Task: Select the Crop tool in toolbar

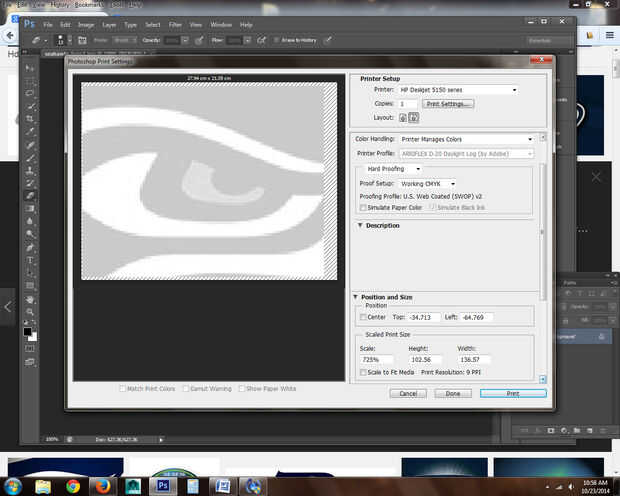Action: pos(31,118)
